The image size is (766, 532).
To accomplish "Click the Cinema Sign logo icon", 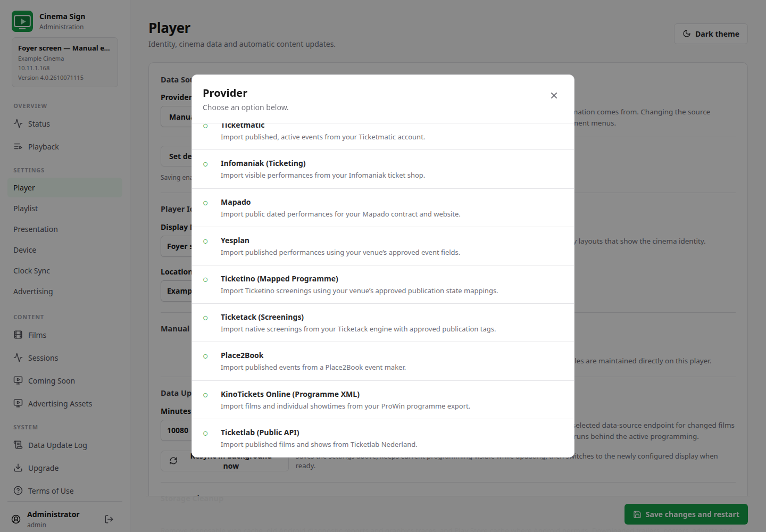I will coord(22,21).
